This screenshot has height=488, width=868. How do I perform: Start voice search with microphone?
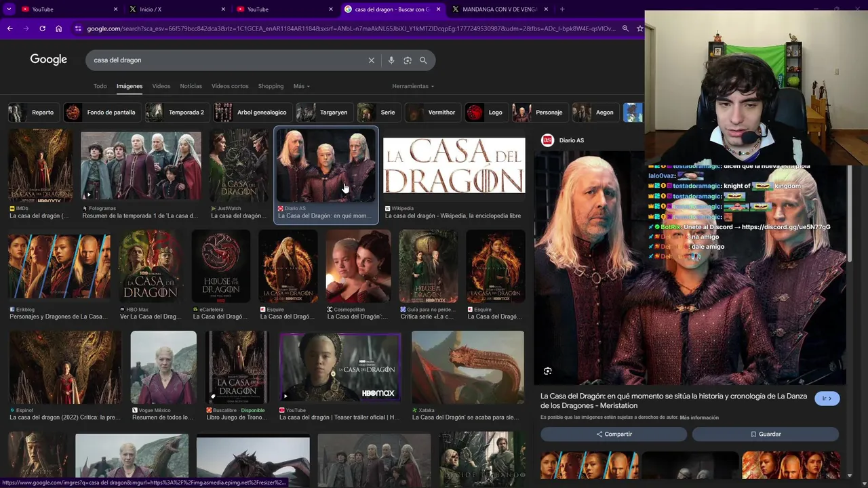pos(391,60)
